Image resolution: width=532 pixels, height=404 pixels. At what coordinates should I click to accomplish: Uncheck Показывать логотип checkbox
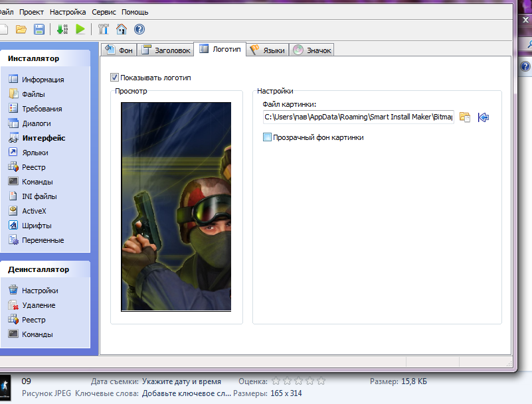click(x=115, y=78)
